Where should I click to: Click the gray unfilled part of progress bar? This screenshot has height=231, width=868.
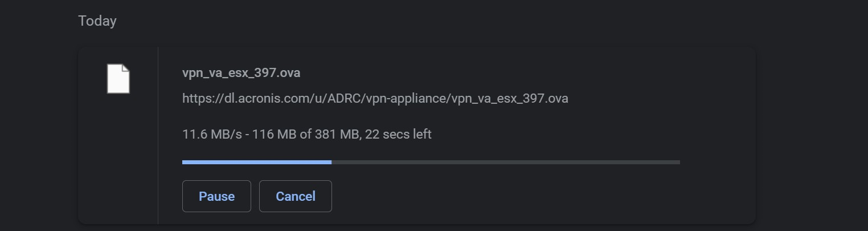click(x=506, y=162)
